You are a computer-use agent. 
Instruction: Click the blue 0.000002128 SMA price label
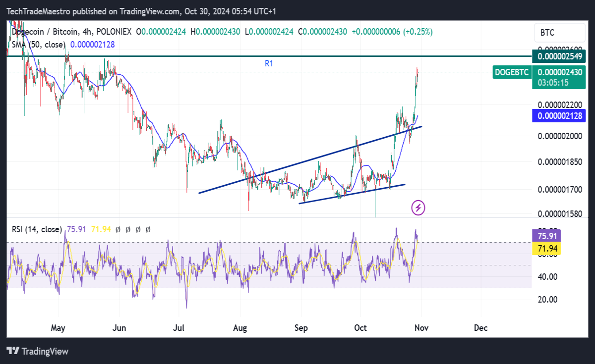click(558, 116)
